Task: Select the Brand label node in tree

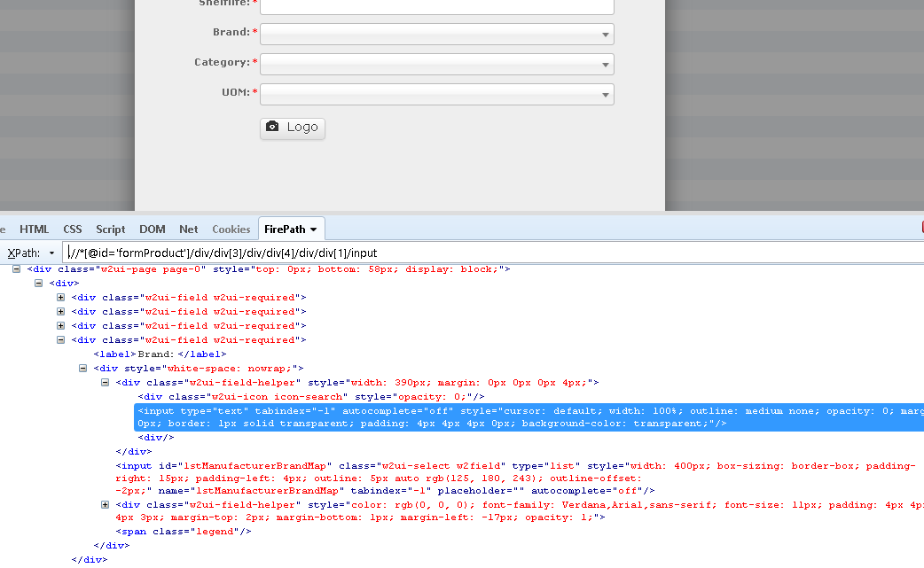Action: click(160, 354)
